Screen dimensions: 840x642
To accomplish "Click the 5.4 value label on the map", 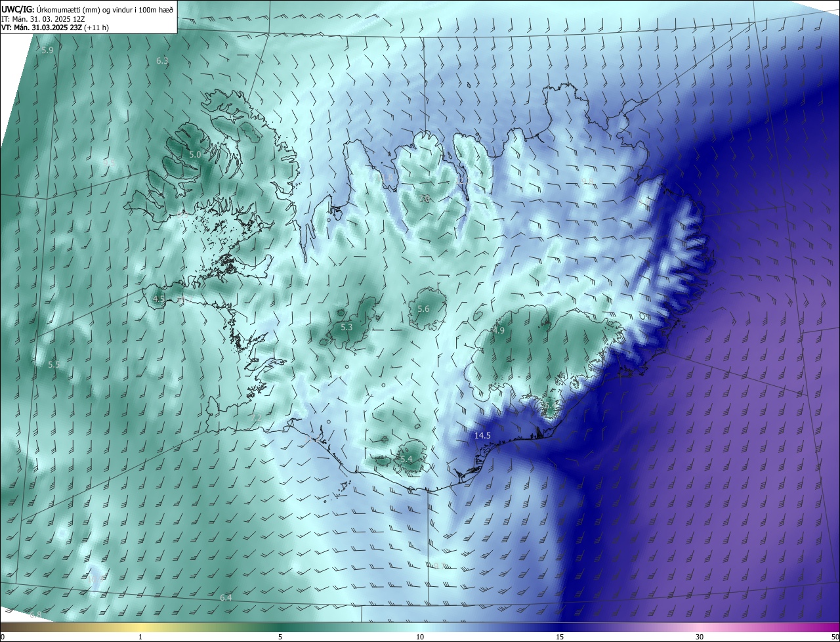I will [x=406, y=459].
